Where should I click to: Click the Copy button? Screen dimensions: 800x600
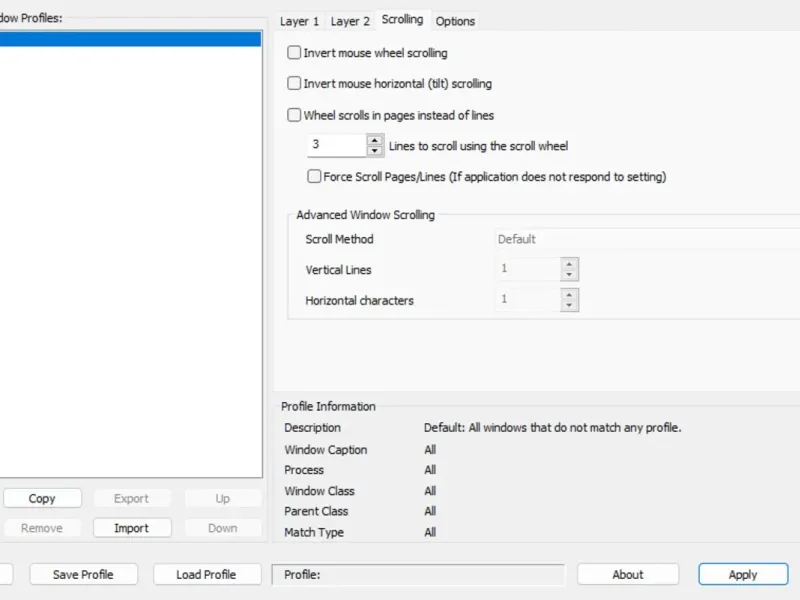click(42, 498)
